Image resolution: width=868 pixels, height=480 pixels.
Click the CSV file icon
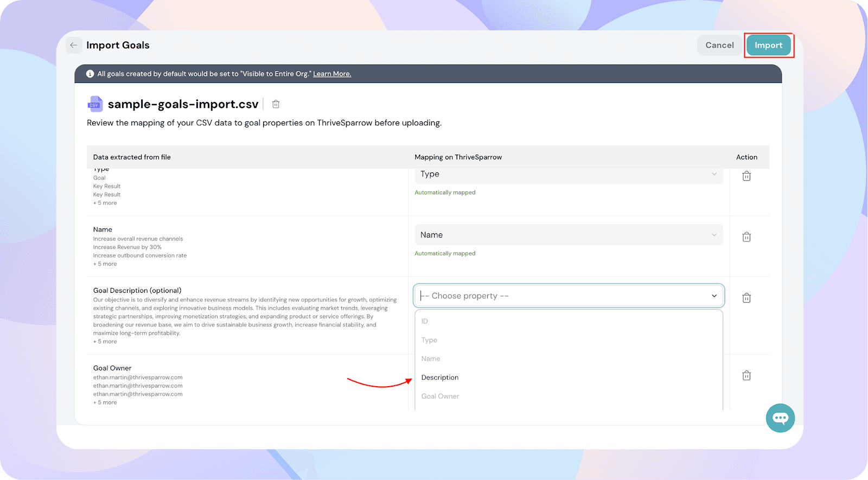point(95,104)
